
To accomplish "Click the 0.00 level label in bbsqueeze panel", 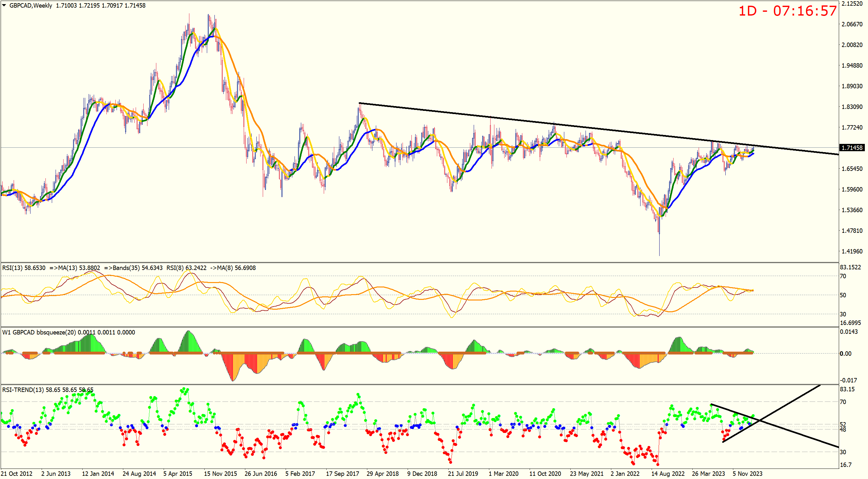I will pyautogui.click(x=845, y=353).
